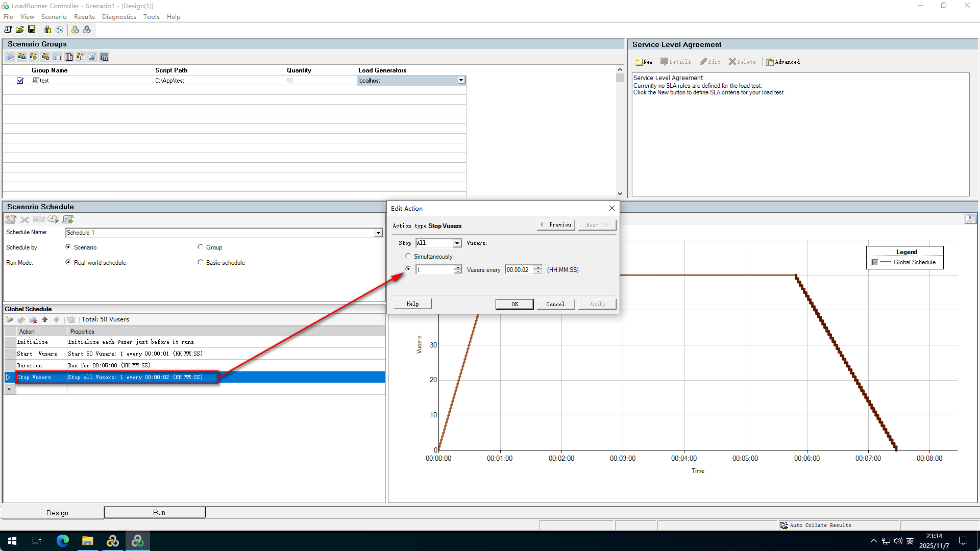Select the Basic schedule run mode

pyautogui.click(x=201, y=262)
